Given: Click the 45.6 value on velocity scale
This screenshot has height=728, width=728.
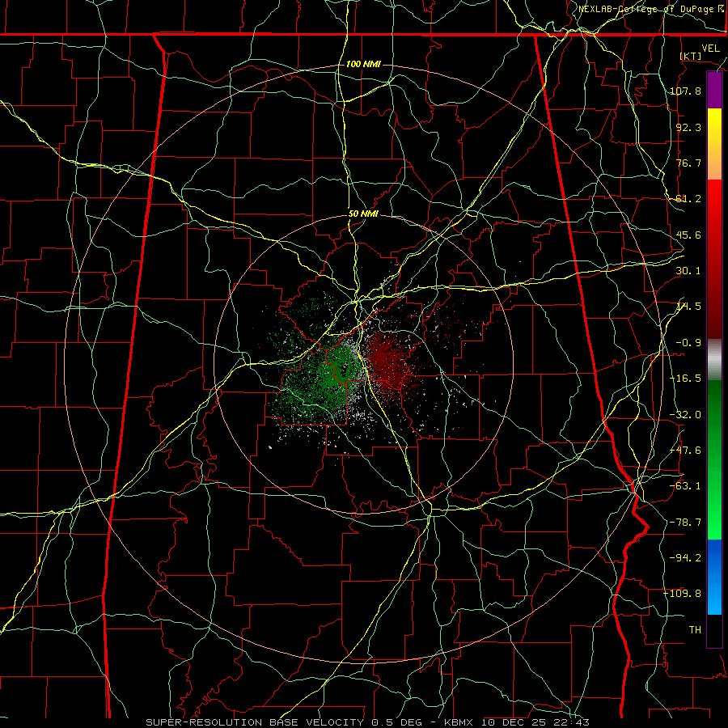Looking at the screenshot, I should (688, 235).
